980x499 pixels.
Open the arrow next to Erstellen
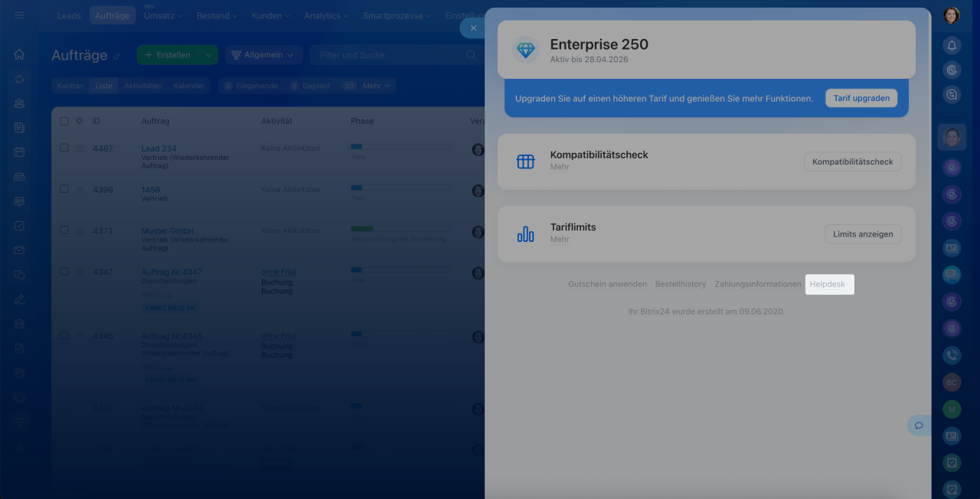(207, 55)
